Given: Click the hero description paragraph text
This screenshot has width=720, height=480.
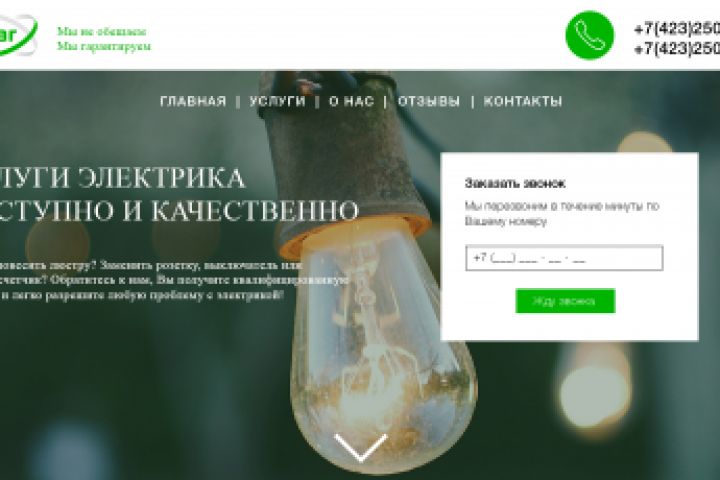Looking at the screenshot, I should [174, 280].
